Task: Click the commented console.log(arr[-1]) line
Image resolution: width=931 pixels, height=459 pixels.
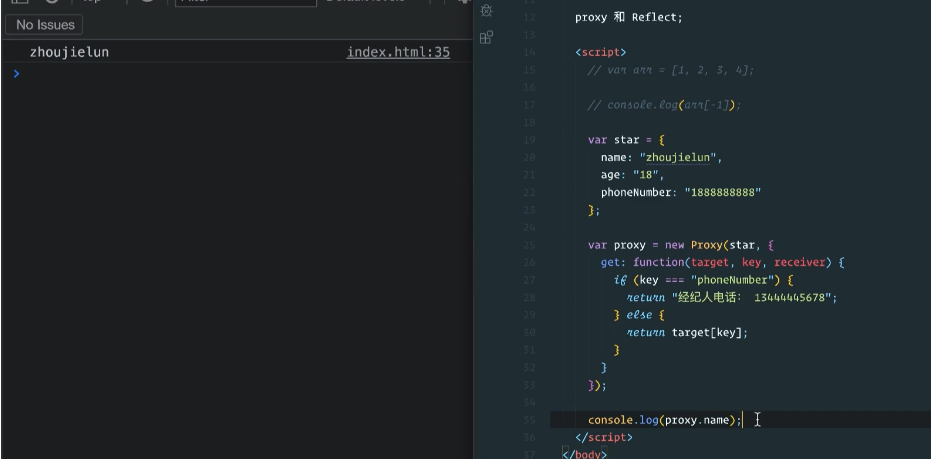Action: click(x=664, y=105)
